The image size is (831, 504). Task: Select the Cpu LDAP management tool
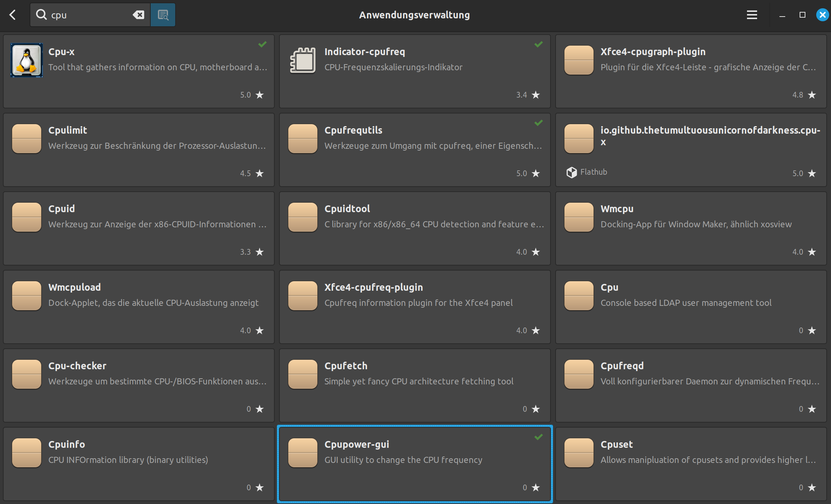click(691, 307)
